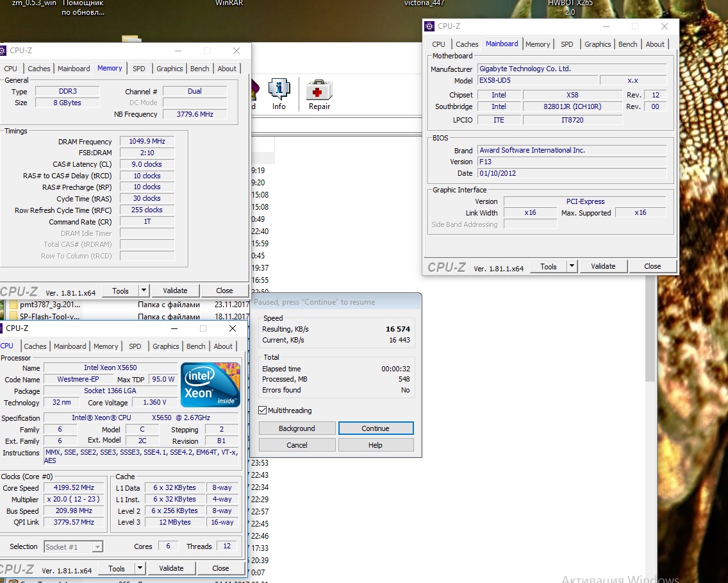Open CPU tab in Mainboard CPU-Z window

point(438,44)
